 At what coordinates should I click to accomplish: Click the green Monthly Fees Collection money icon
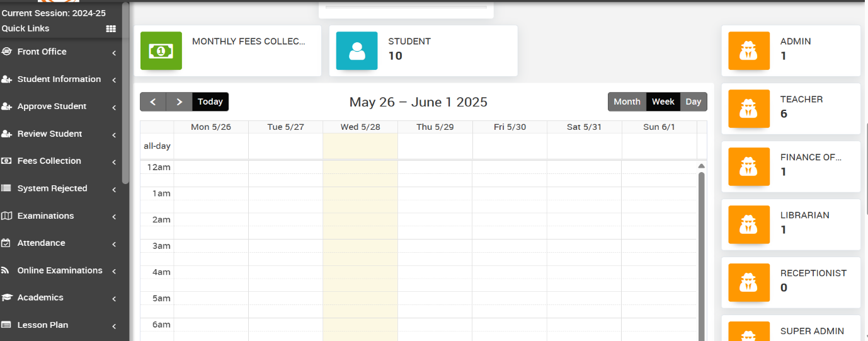(161, 51)
